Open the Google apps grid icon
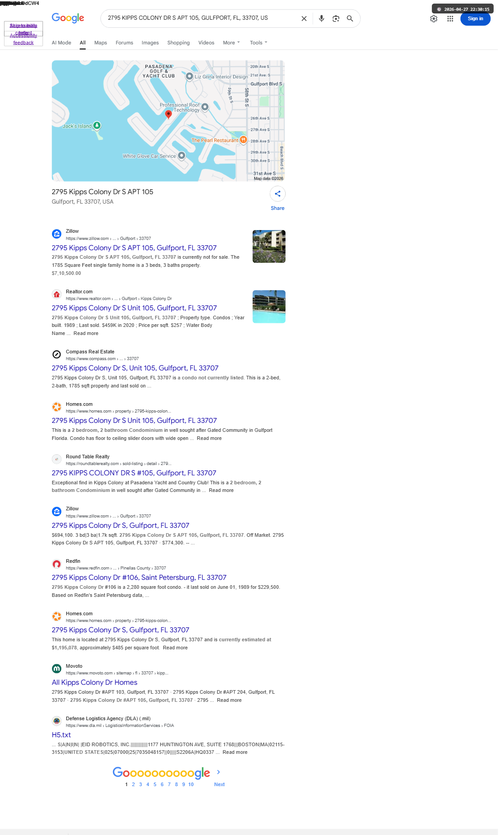Image resolution: width=504 pixels, height=835 pixels. 450,18
